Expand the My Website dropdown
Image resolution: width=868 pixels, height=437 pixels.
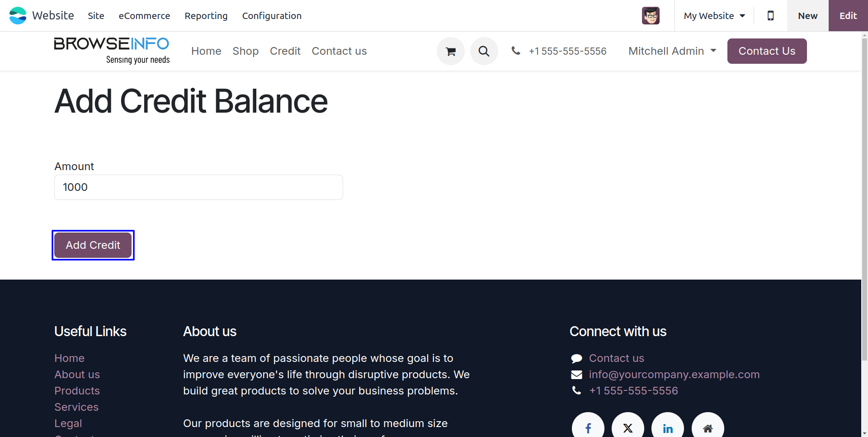coord(714,16)
